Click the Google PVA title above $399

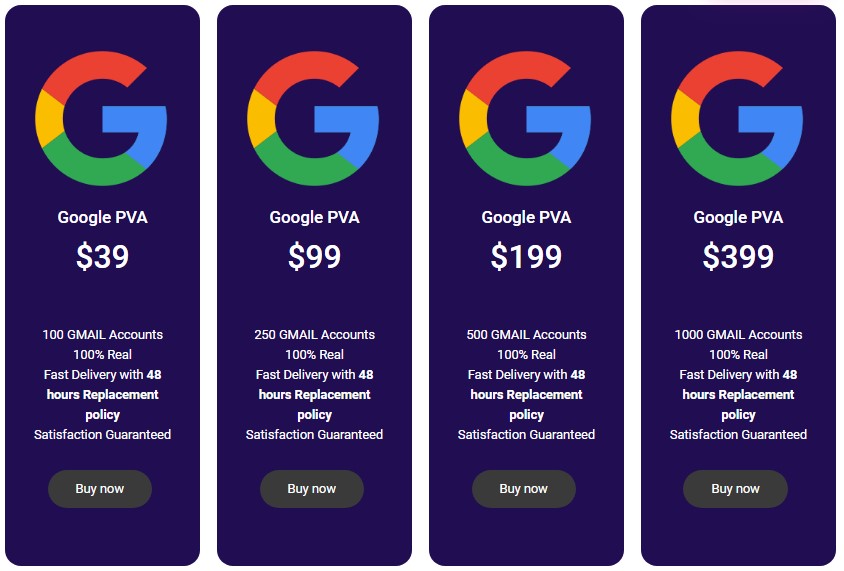738,217
